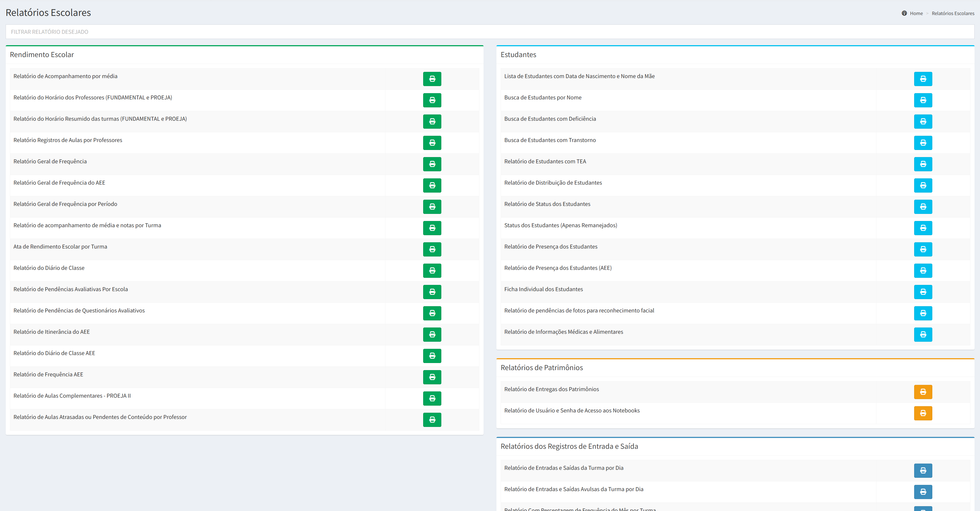Print Relatório de Pendências Avaliativas Por Escola
This screenshot has height=511, width=980.
[x=432, y=292]
